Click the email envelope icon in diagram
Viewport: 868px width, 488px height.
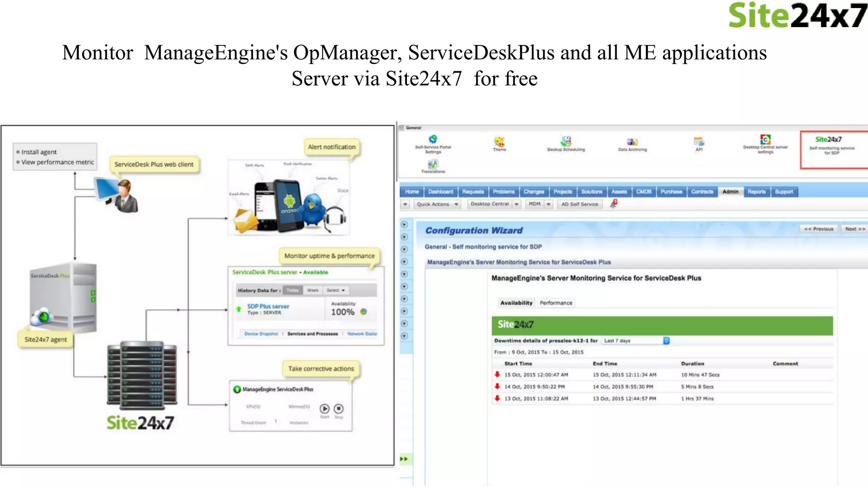pyautogui.click(x=245, y=220)
